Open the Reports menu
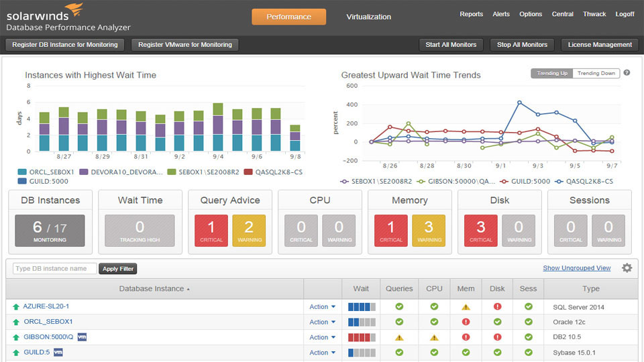The image size is (644, 362). pos(471,14)
